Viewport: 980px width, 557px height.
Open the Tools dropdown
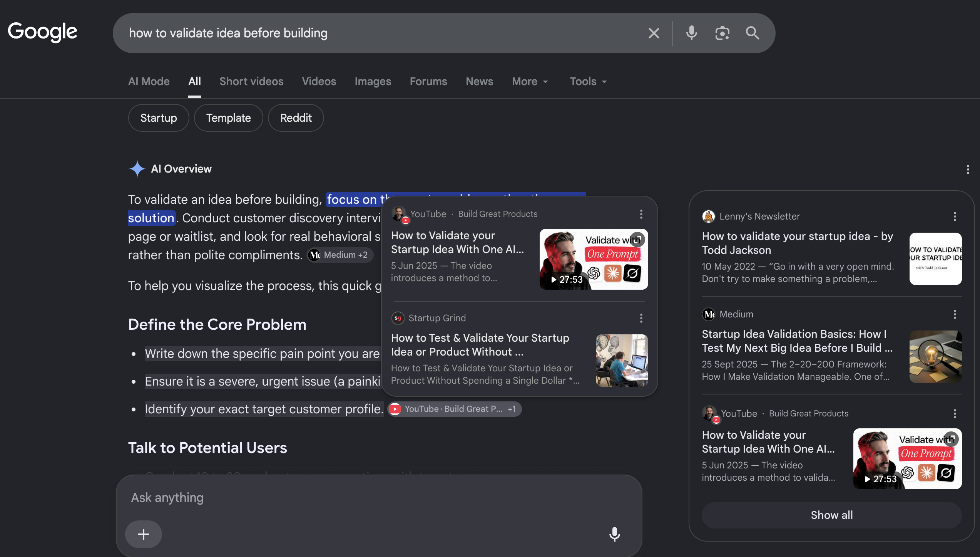coord(588,82)
